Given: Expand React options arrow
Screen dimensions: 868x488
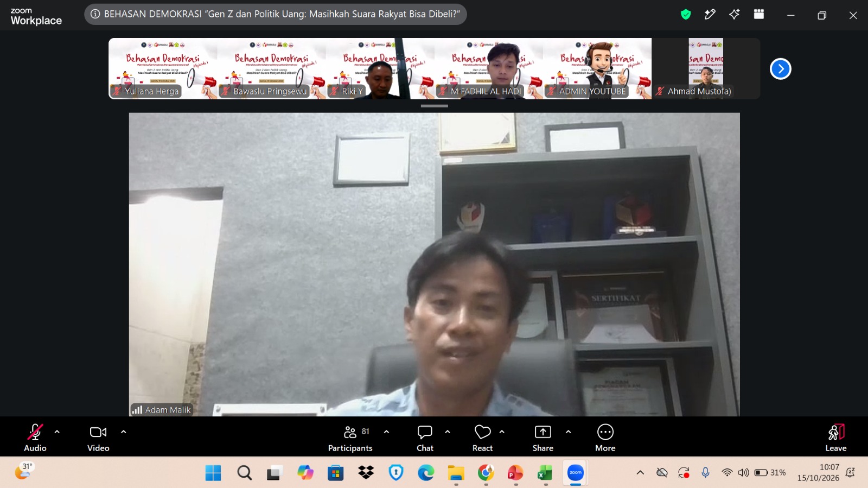Looking at the screenshot, I should pos(502,432).
